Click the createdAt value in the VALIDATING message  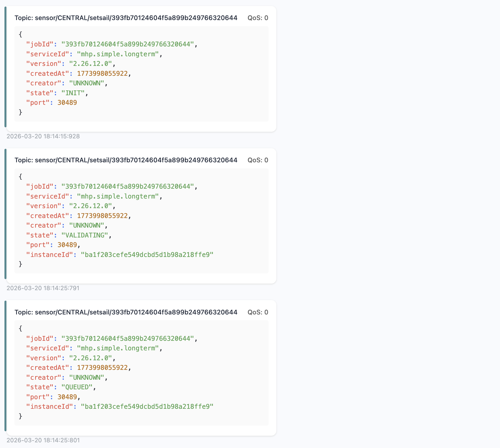point(102,216)
